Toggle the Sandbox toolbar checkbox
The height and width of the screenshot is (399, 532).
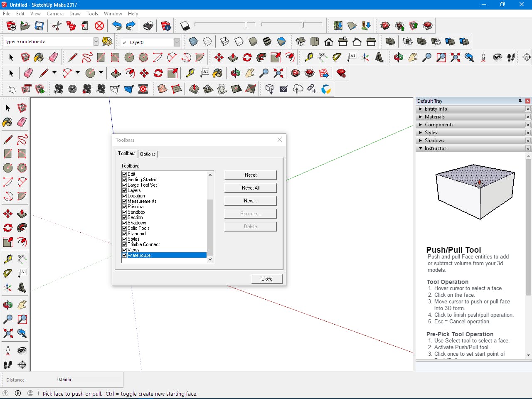(124, 212)
